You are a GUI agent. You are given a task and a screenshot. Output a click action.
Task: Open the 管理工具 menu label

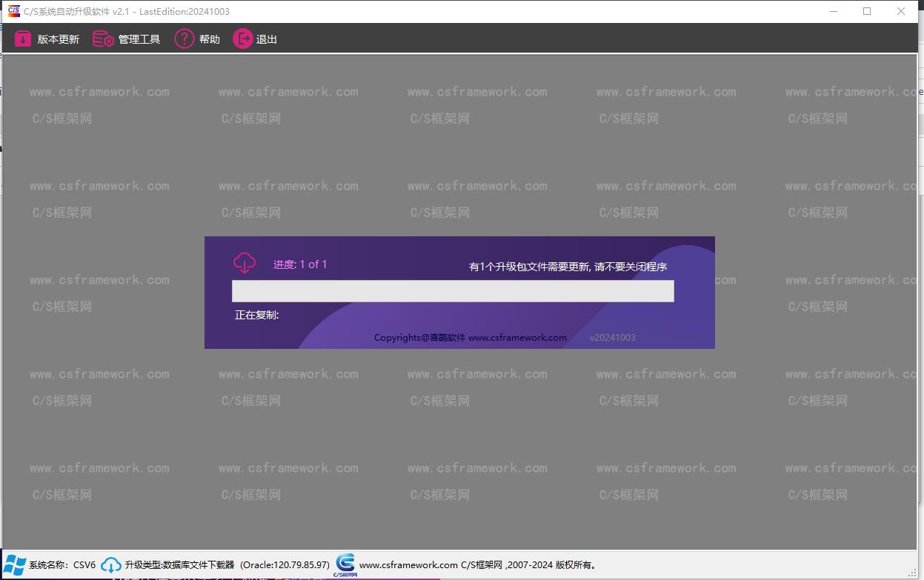[x=139, y=39]
